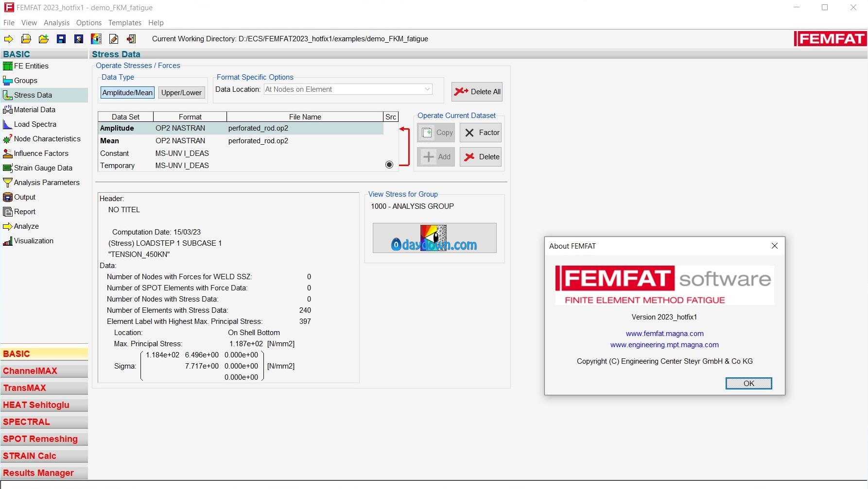868x489 pixels.
Task: Open FE Entities in the sidebar
Action: click(x=44, y=66)
